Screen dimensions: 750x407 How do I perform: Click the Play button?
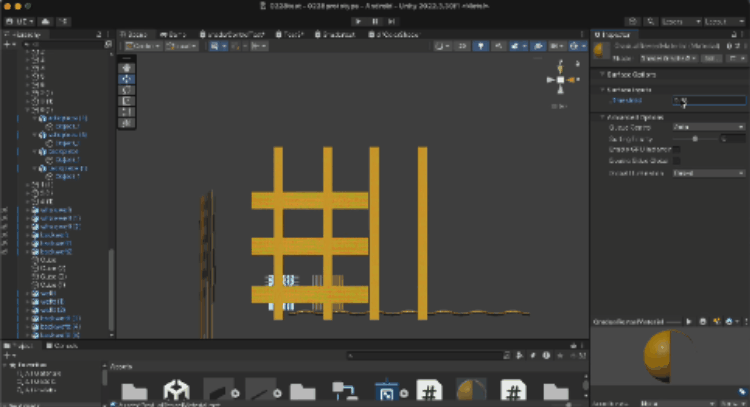coord(358,22)
